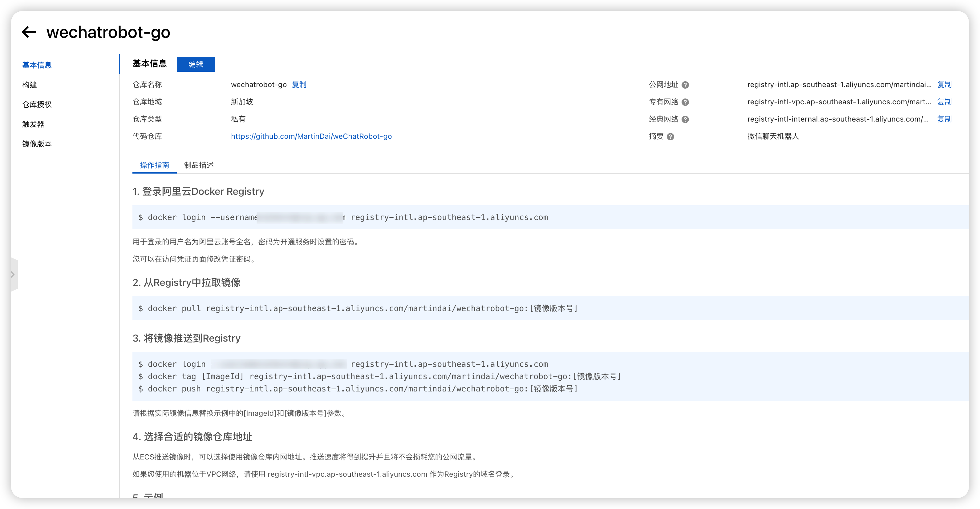Open the 构建 sidebar section
This screenshot has width=980, height=509.
[x=30, y=85]
